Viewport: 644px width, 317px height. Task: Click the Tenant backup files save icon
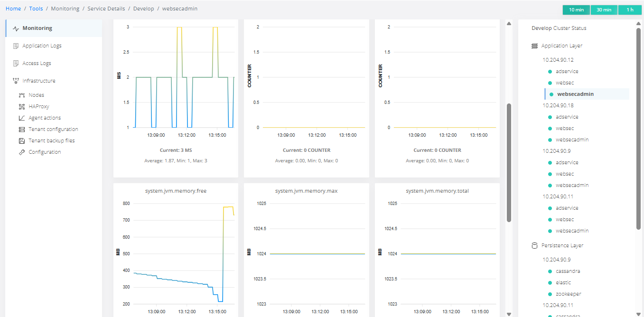click(22, 141)
